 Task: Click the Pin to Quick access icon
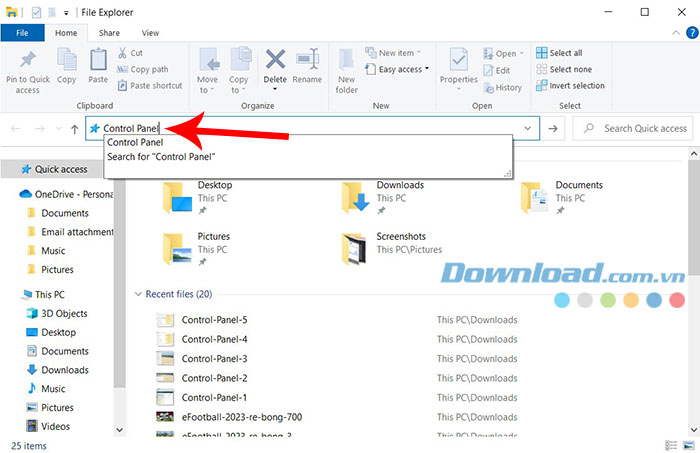coord(27,62)
